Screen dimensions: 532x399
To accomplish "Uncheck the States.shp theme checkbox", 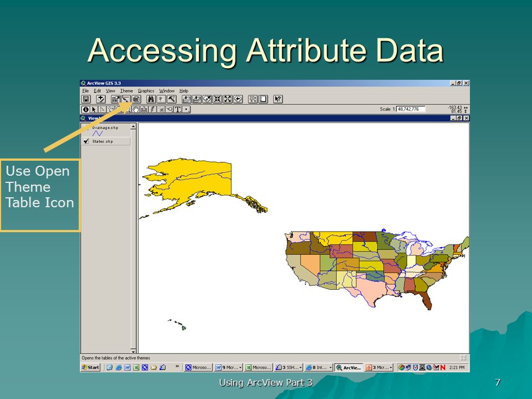I will pos(86,141).
